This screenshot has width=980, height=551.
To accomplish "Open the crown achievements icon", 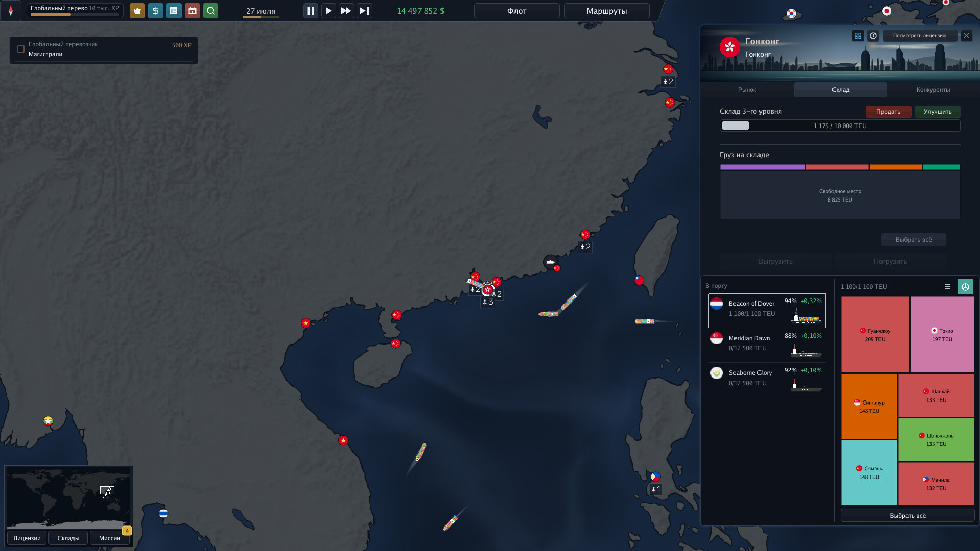I will (137, 11).
